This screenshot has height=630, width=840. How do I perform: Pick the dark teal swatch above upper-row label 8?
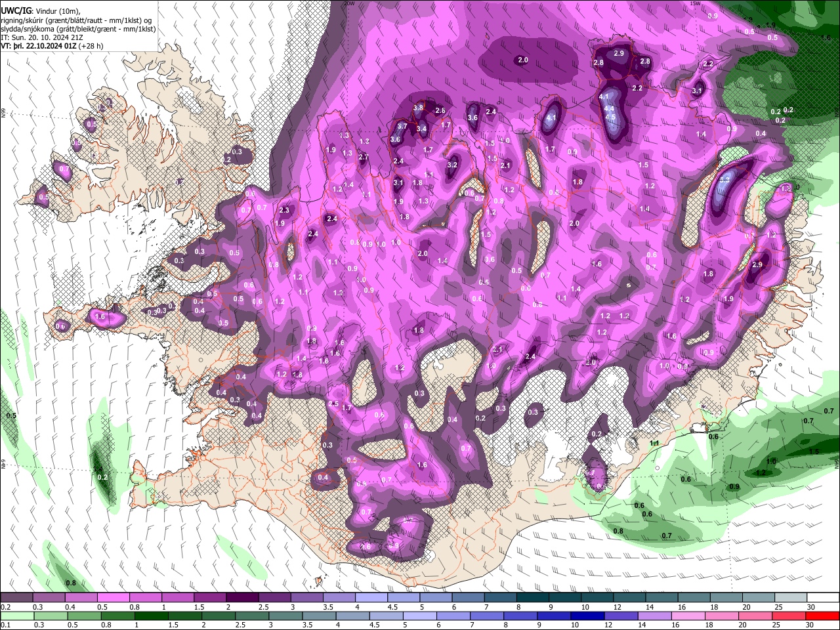click(x=533, y=597)
